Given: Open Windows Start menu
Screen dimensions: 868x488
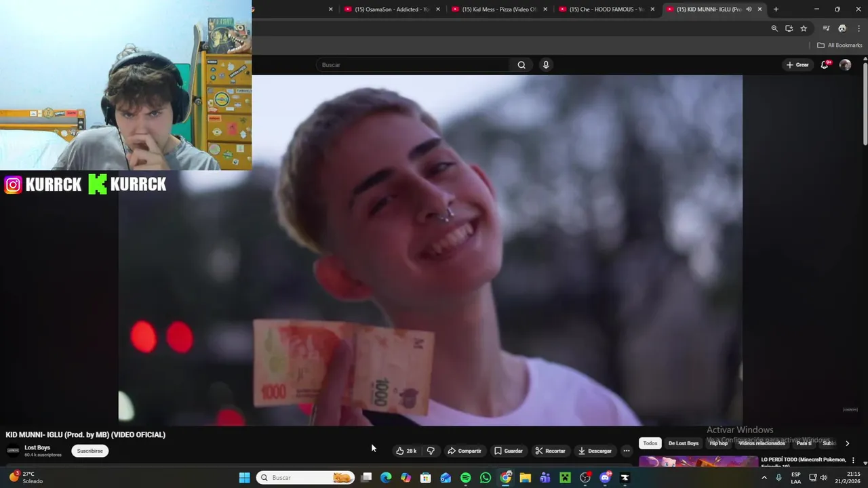Looking at the screenshot, I should 244,478.
